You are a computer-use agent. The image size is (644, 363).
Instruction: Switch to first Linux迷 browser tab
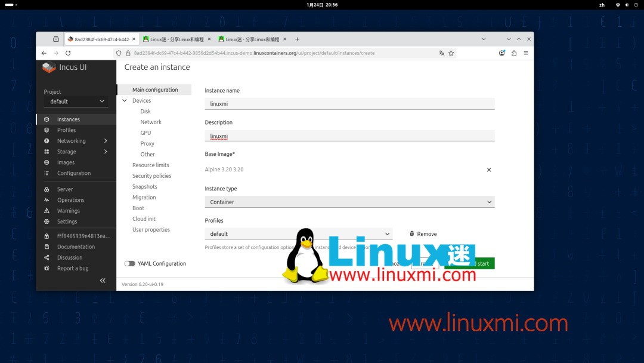(x=177, y=39)
